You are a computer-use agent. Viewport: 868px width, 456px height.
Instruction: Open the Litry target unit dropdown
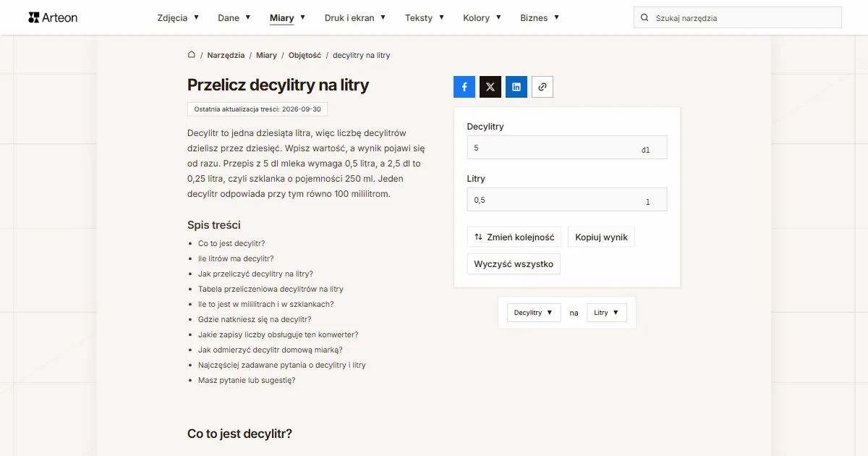point(607,313)
